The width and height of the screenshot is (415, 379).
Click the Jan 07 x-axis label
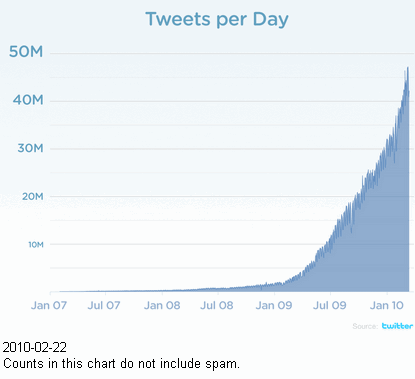click(x=49, y=305)
